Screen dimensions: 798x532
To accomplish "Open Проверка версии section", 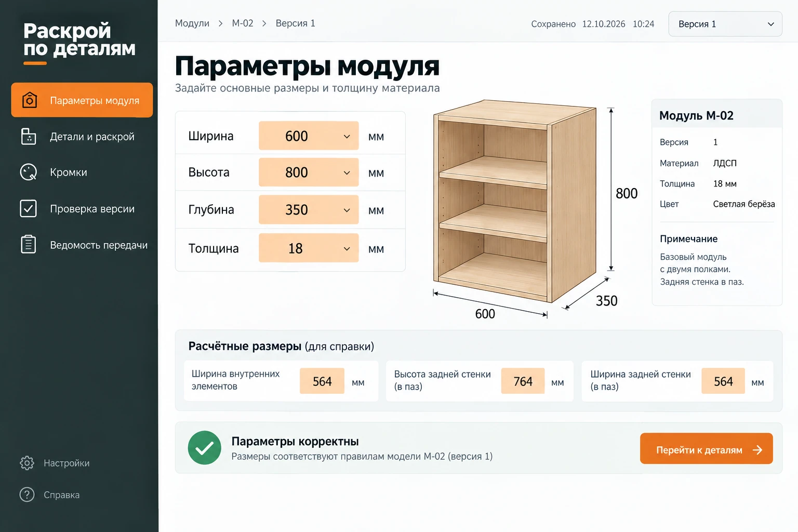I will 82,209.
